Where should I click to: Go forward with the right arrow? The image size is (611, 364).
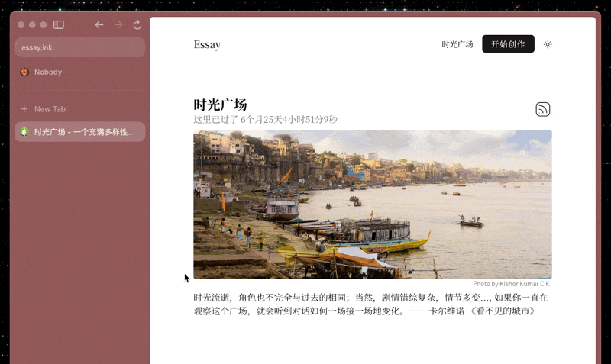tap(118, 25)
